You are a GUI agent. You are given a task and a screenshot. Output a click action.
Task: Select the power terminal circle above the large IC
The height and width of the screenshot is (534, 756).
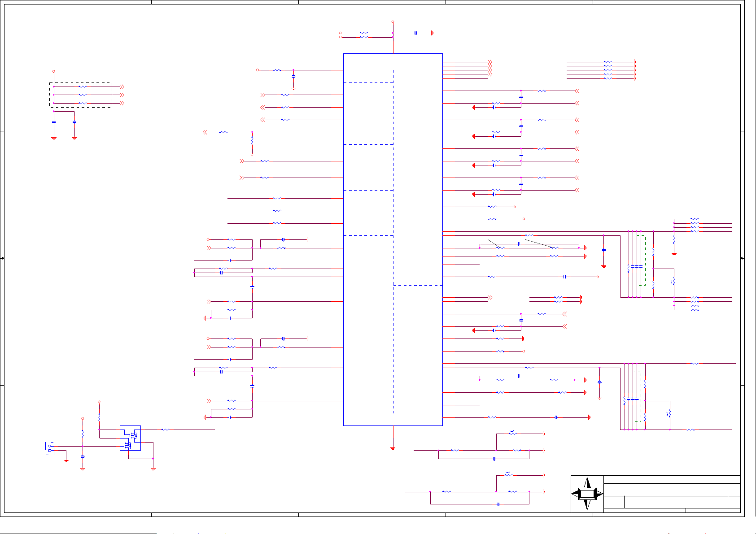click(x=393, y=22)
